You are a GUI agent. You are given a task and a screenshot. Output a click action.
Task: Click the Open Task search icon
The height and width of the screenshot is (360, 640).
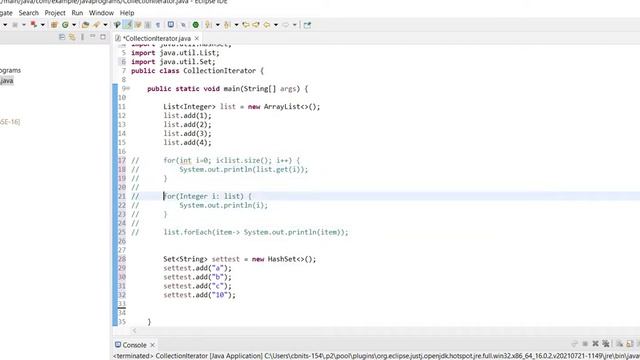click(x=96, y=25)
